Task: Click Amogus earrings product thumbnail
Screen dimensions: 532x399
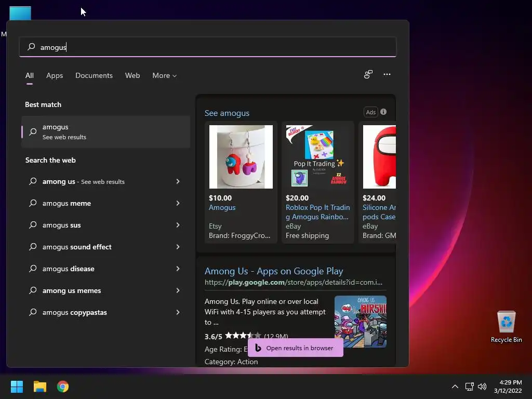Action: (241, 157)
